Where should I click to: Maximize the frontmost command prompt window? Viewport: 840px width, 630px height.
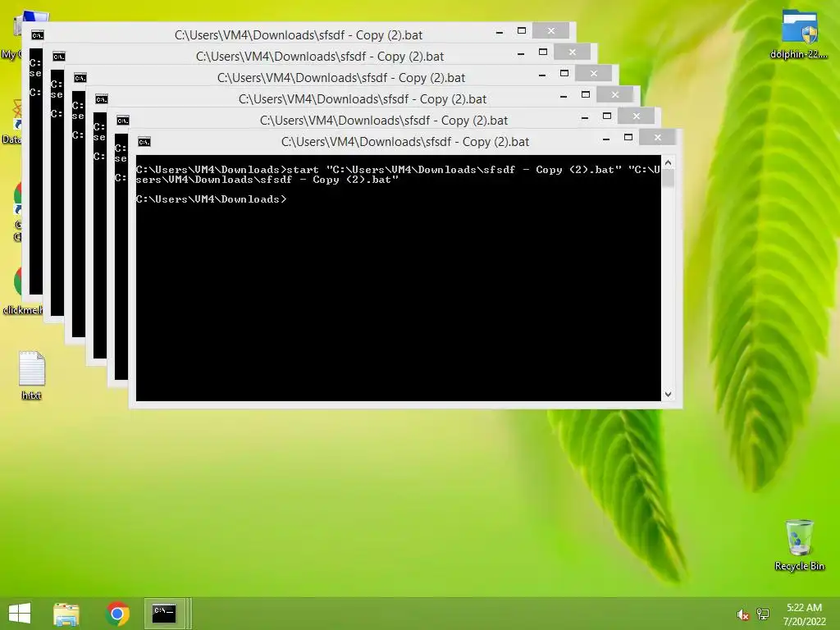[628, 138]
